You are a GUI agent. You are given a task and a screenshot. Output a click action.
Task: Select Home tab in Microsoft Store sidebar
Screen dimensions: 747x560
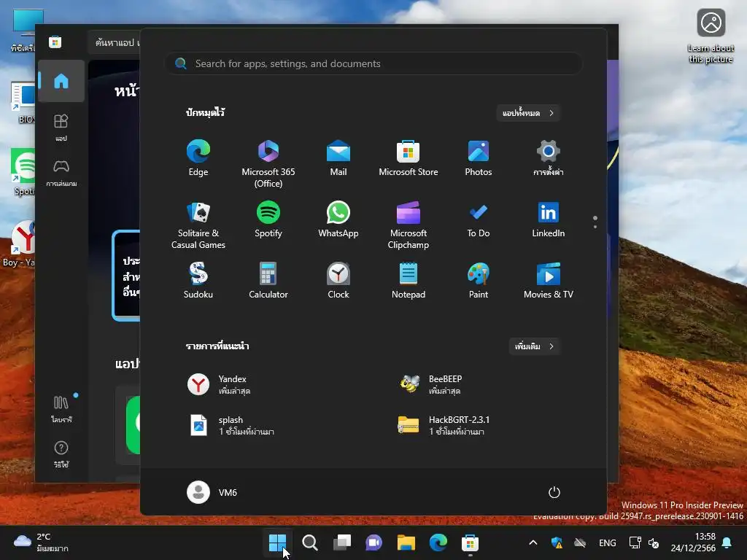click(x=61, y=81)
